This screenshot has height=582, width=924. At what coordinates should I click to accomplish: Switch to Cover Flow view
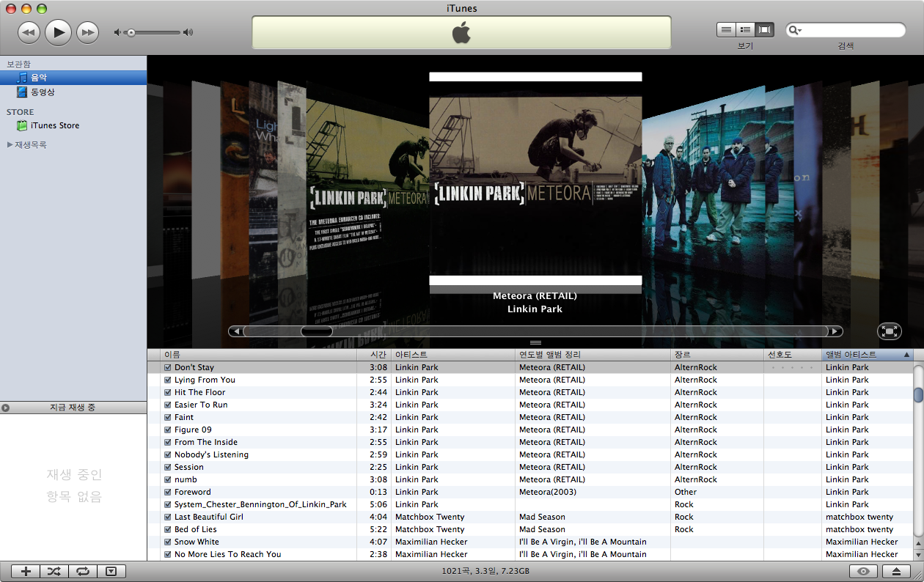764,29
